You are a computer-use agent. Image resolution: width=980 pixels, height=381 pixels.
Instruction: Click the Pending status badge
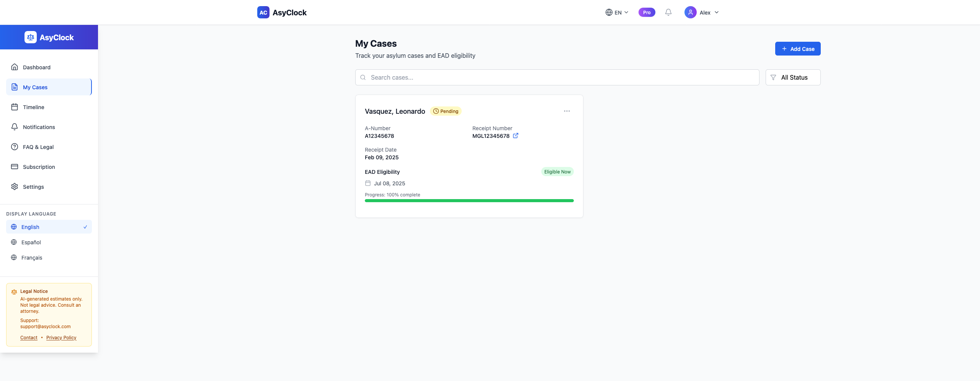[446, 111]
